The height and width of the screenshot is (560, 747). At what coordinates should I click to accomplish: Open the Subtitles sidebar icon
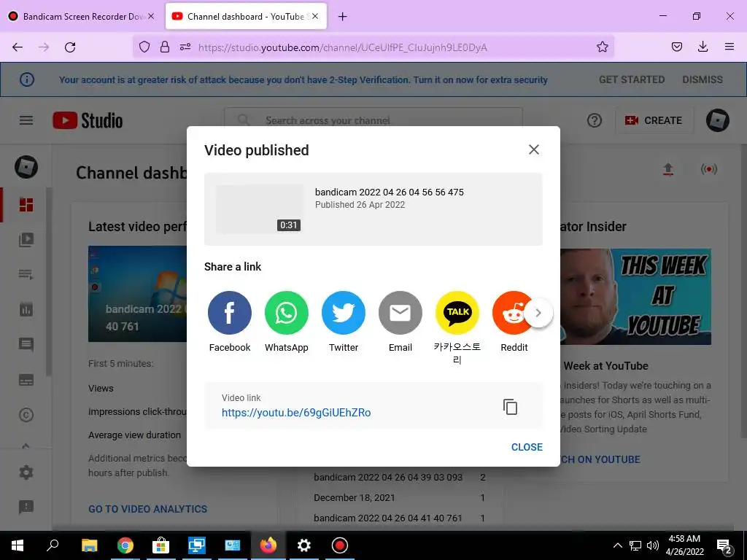[x=26, y=380]
